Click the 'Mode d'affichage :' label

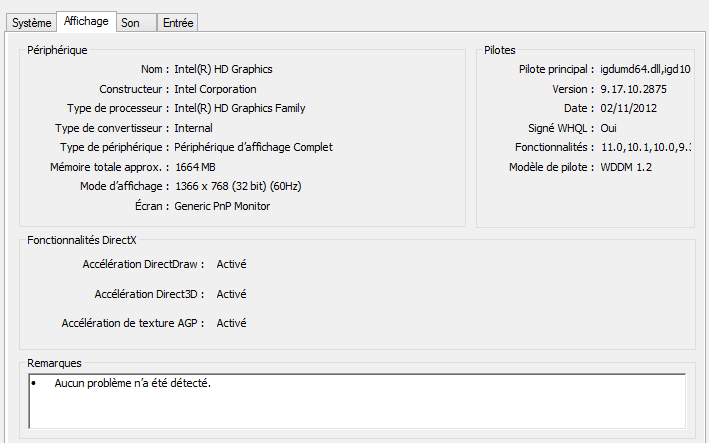(x=124, y=186)
